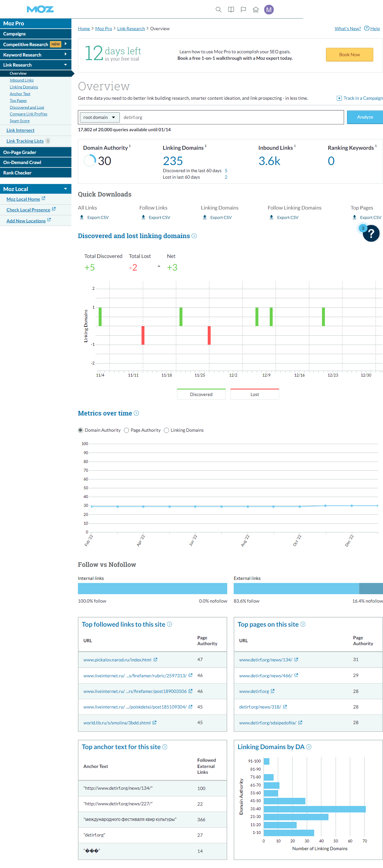Open the book resources icon in header
This screenshot has width=383, height=868.
click(x=231, y=9)
